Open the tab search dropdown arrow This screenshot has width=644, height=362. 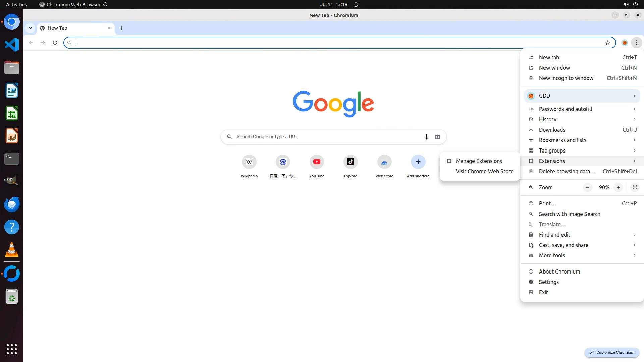[30, 28]
